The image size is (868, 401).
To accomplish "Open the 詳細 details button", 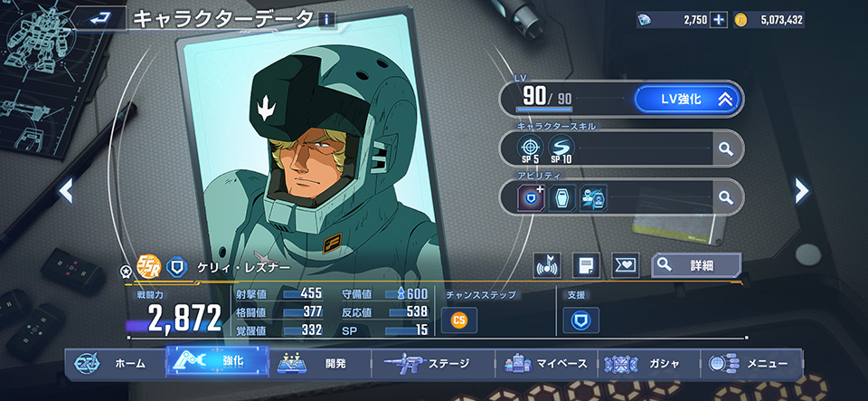I will pyautogui.click(x=696, y=266).
